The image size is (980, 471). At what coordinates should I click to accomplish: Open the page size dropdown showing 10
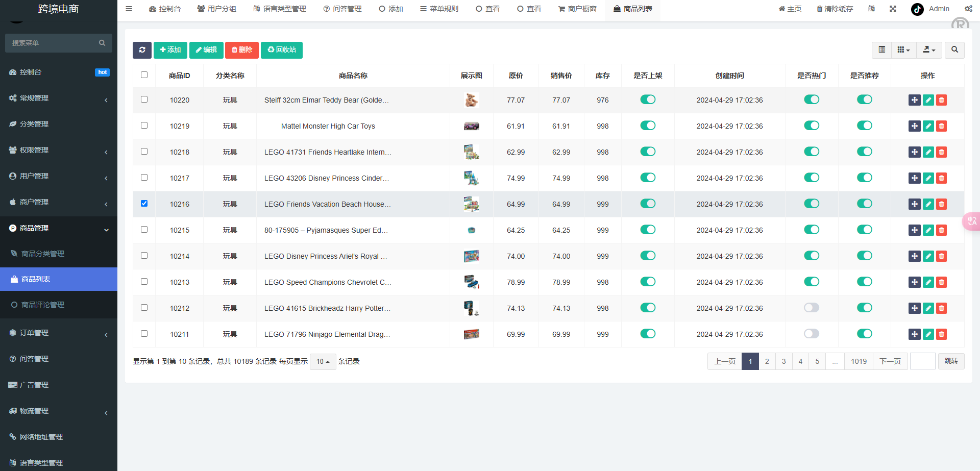[323, 362]
